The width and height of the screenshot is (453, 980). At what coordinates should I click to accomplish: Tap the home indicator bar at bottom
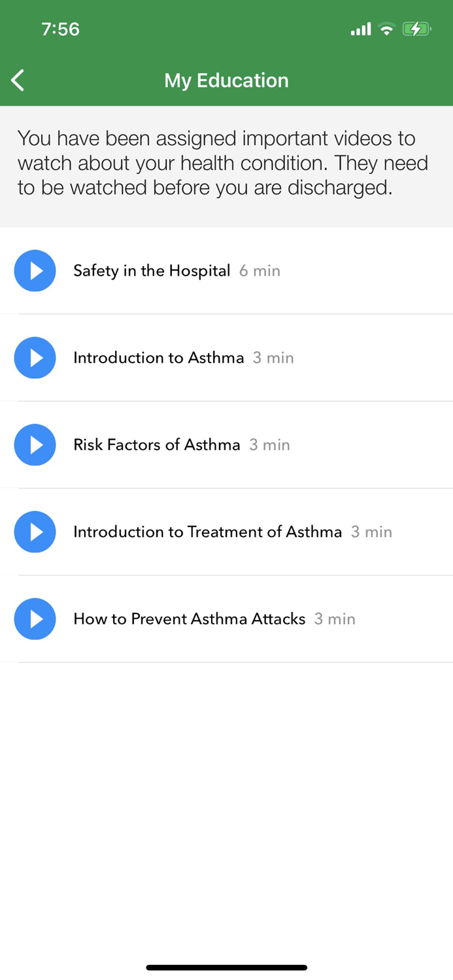tap(226, 967)
